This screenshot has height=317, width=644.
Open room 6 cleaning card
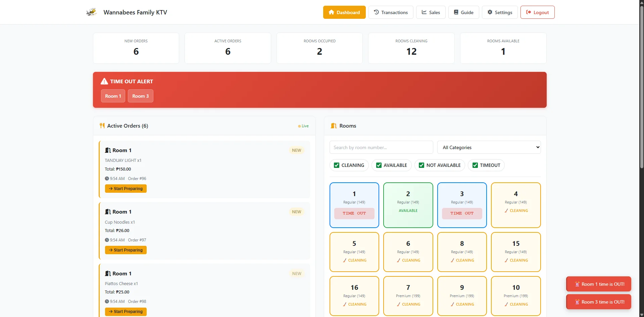tap(408, 252)
